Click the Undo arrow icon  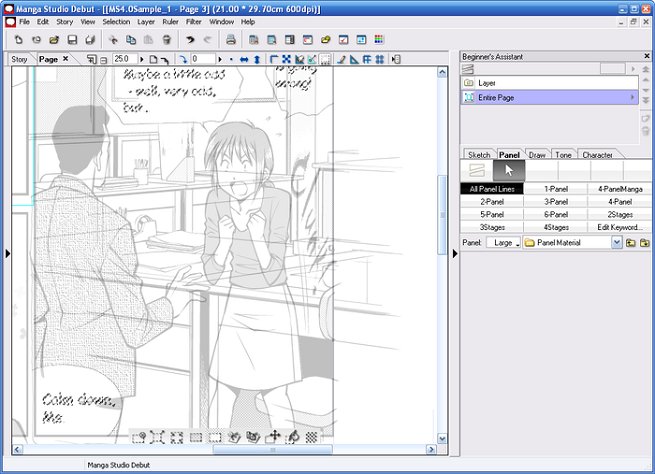tap(190, 40)
